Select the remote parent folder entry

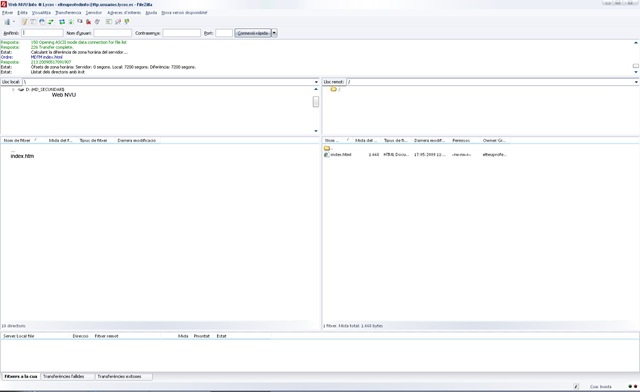coord(328,148)
